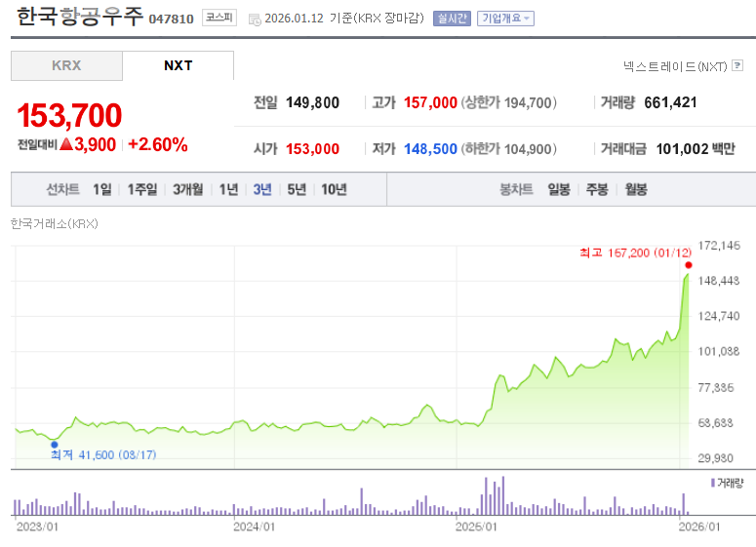Screen dimensions: 756x547
Task: Click the high price 157,000
Action: 430,102
